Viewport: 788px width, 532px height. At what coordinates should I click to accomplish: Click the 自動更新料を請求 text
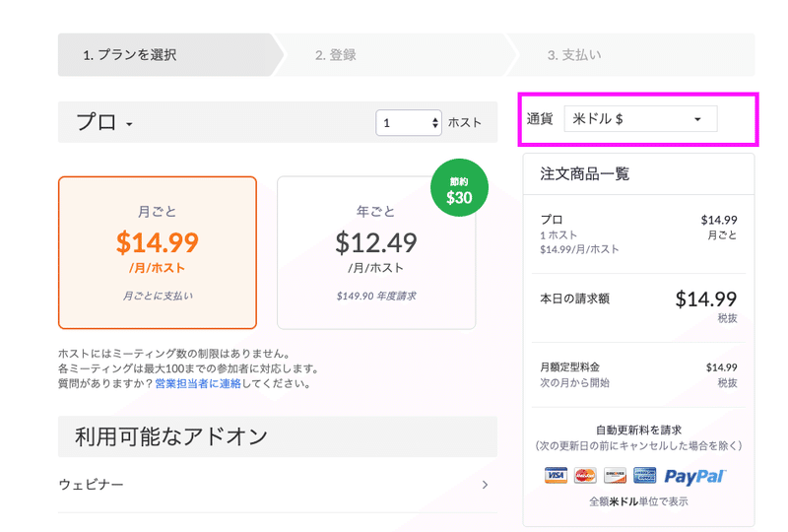(x=638, y=430)
